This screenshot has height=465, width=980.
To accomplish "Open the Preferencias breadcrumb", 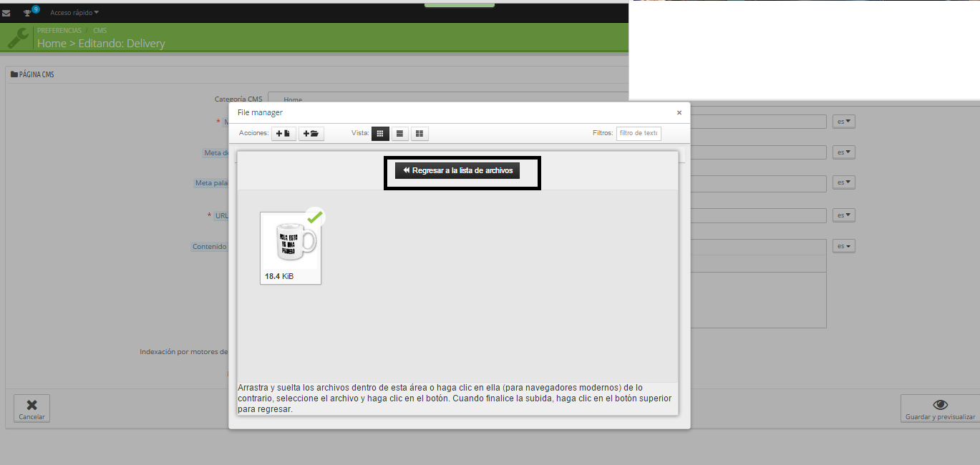I will [59, 31].
